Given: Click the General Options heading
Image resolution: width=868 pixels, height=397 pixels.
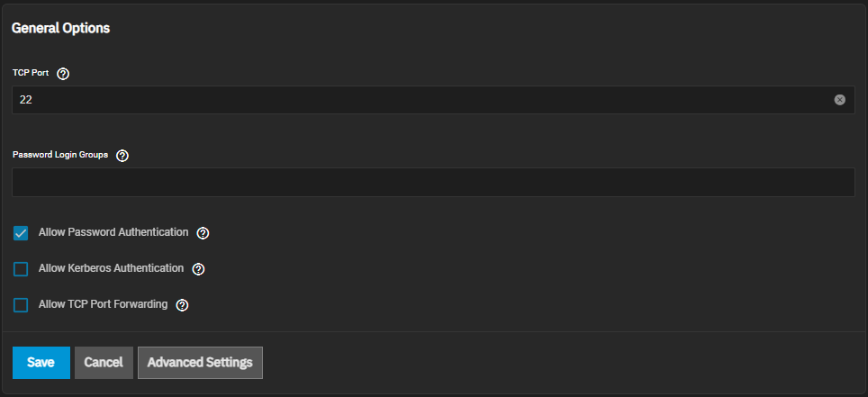Looking at the screenshot, I should tap(60, 28).
